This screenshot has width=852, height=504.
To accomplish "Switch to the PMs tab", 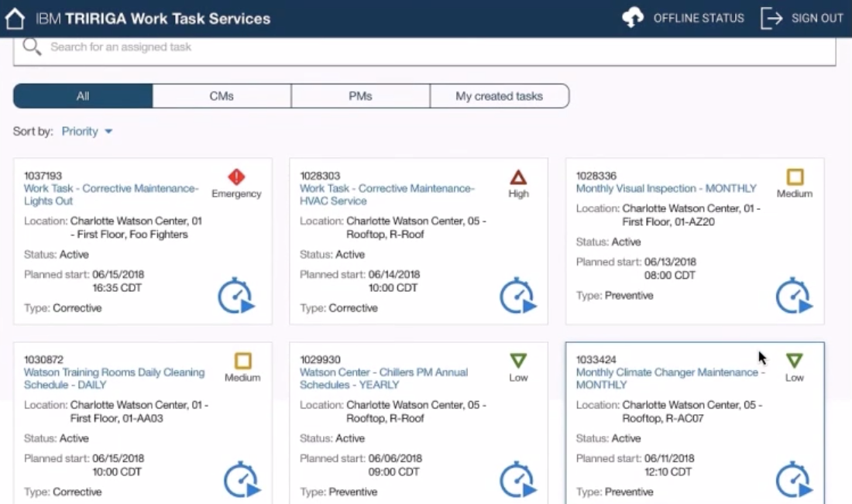I will [360, 96].
